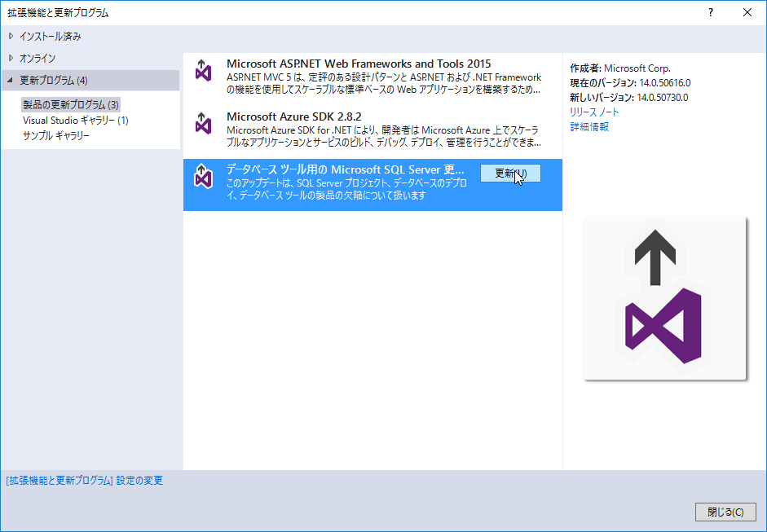Click the 作成者: Microsoft Corp. text
Screen dimensions: 767x532
[620, 68]
